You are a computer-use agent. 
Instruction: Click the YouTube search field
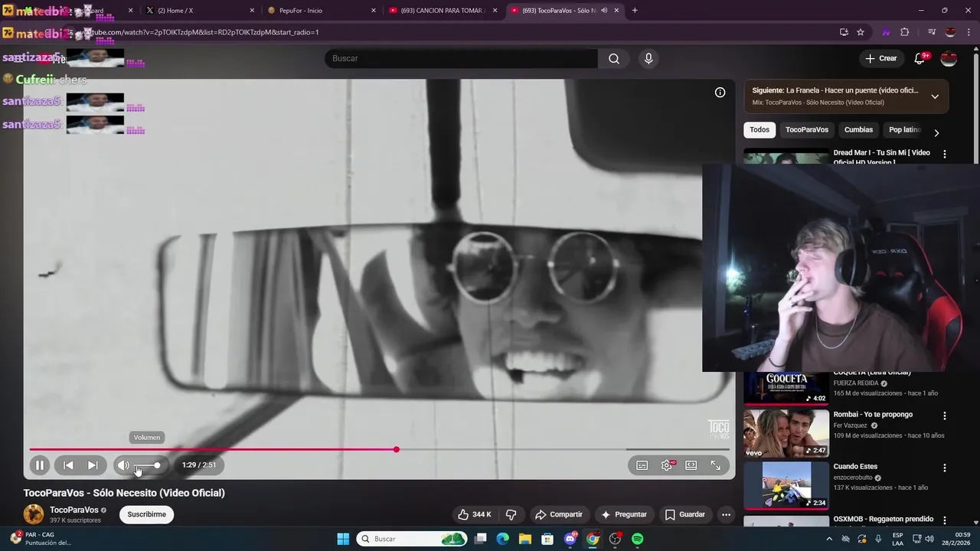[461, 58]
